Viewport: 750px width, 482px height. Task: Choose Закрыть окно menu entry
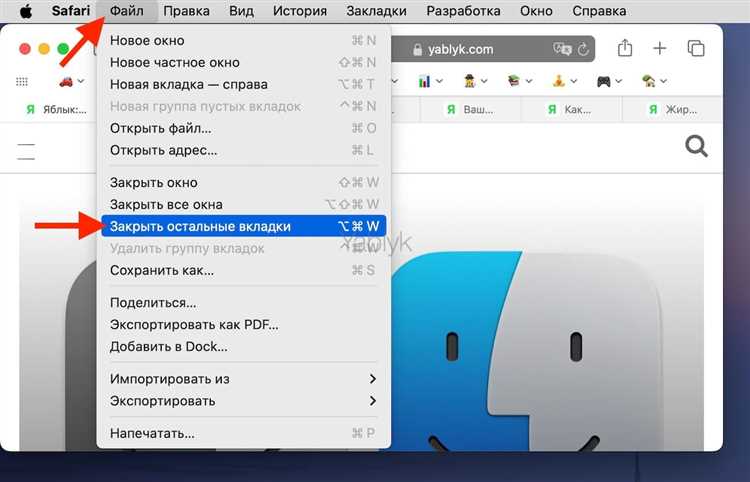point(243,183)
